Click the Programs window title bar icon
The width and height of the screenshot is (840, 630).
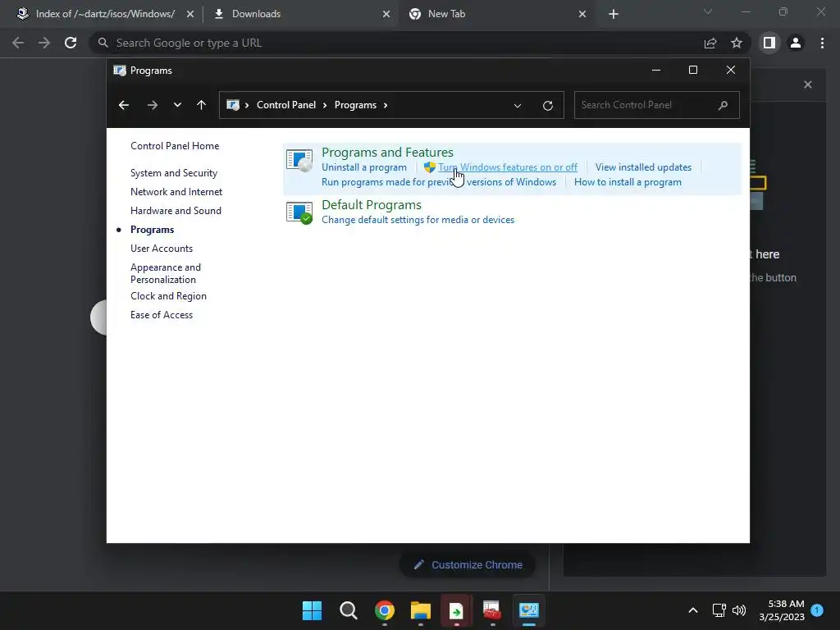120,71
